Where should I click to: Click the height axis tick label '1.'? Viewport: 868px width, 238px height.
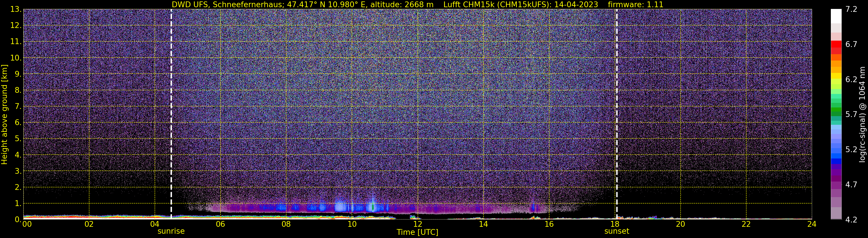(18, 203)
